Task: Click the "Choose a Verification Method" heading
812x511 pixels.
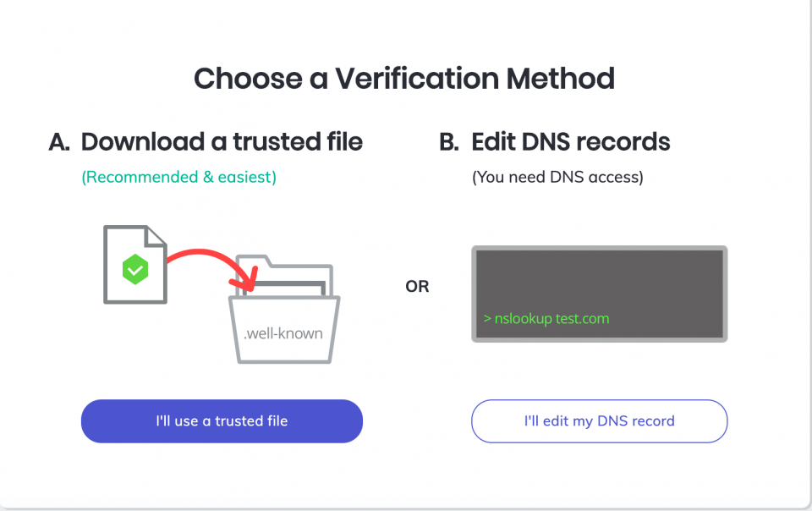Action: coord(404,79)
